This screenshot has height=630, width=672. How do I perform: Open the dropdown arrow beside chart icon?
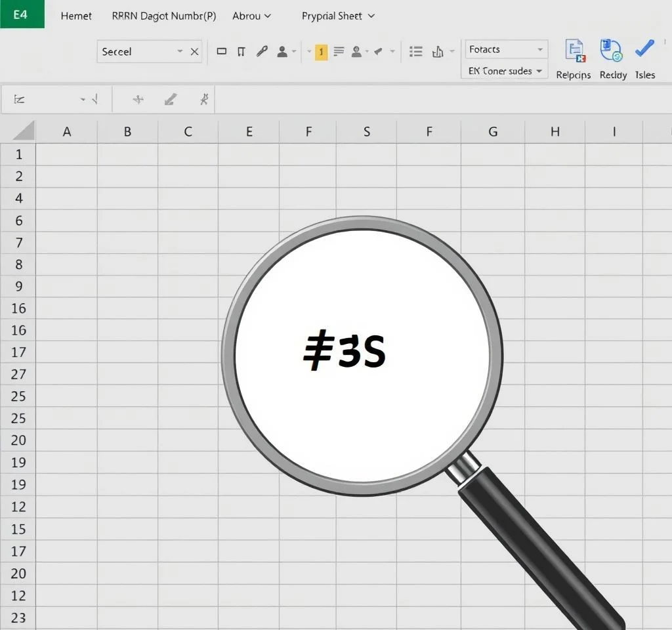pos(451,51)
